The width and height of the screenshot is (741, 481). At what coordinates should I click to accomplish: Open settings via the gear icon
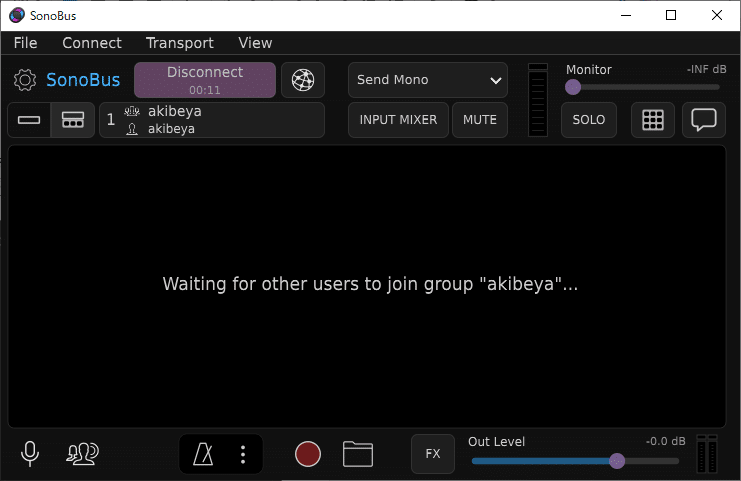point(25,80)
